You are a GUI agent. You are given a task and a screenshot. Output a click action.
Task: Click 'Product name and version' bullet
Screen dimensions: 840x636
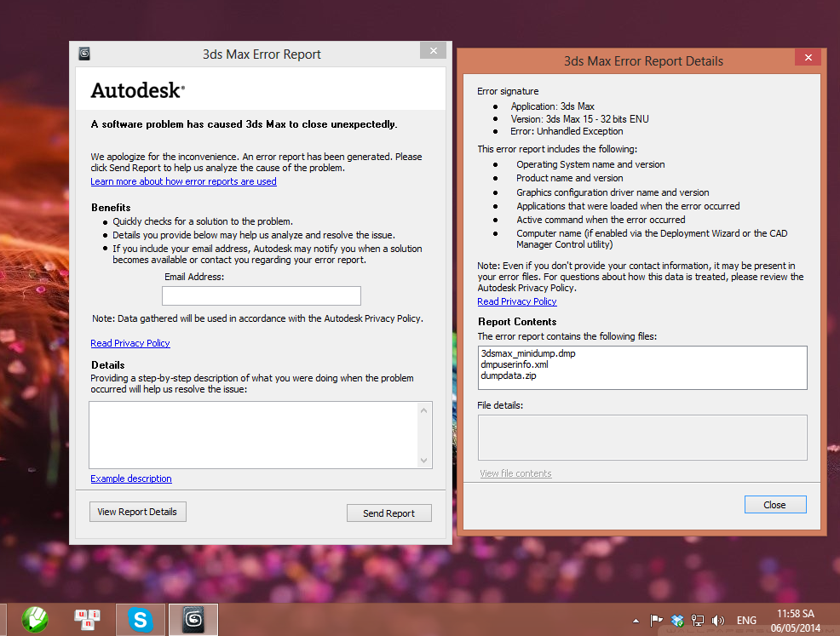click(569, 178)
